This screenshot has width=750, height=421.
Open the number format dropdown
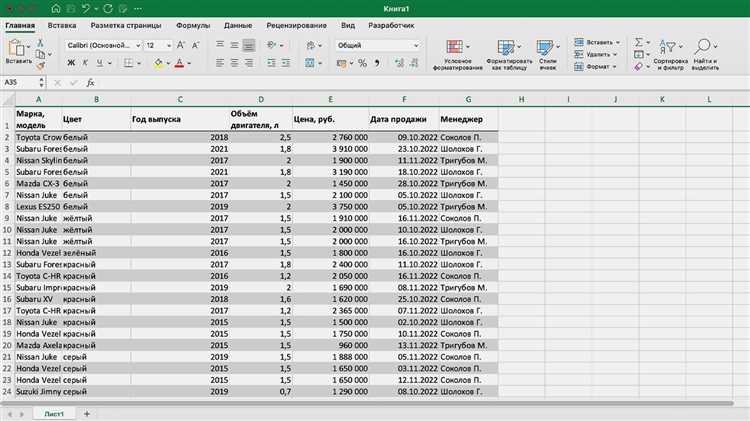(378, 45)
